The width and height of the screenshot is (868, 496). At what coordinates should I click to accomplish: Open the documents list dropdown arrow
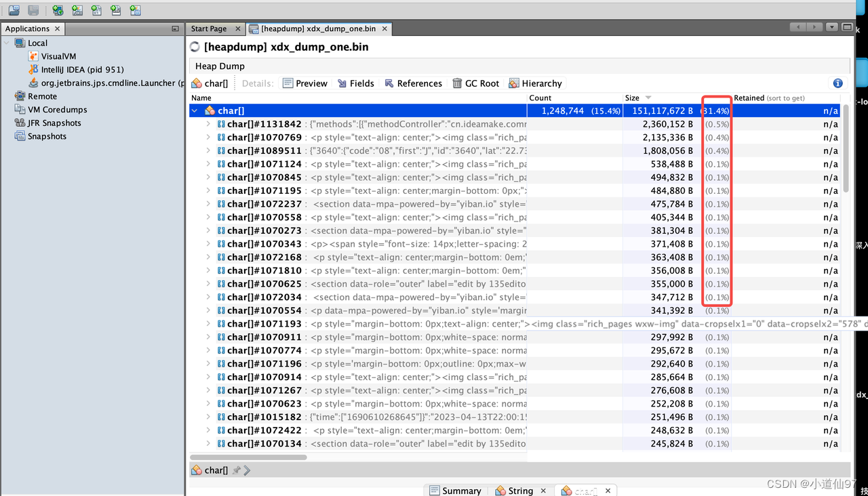coord(832,27)
